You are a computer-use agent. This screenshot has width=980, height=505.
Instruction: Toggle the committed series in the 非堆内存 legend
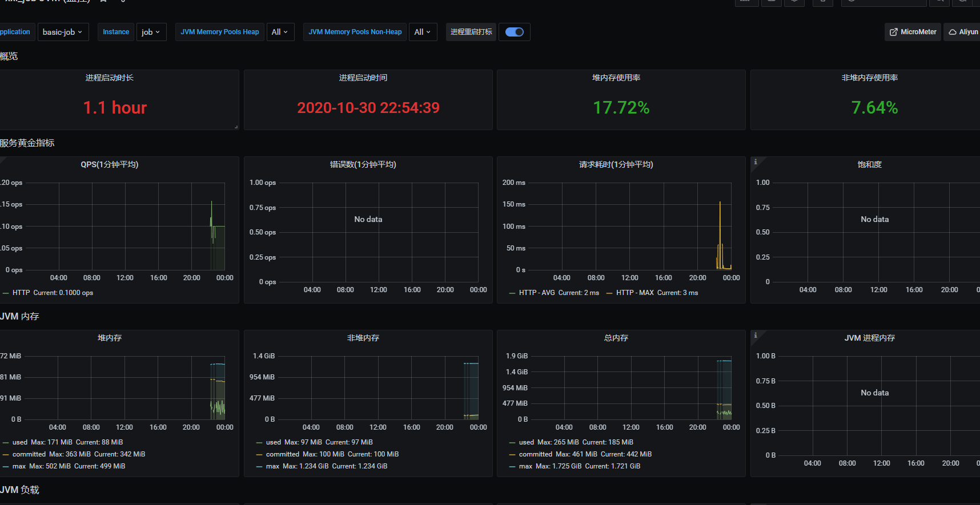click(x=283, y=454)
